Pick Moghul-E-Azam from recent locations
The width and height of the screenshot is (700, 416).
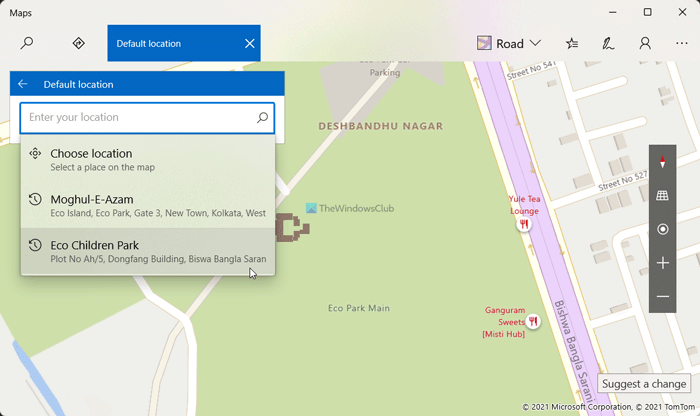click(148, 205)
